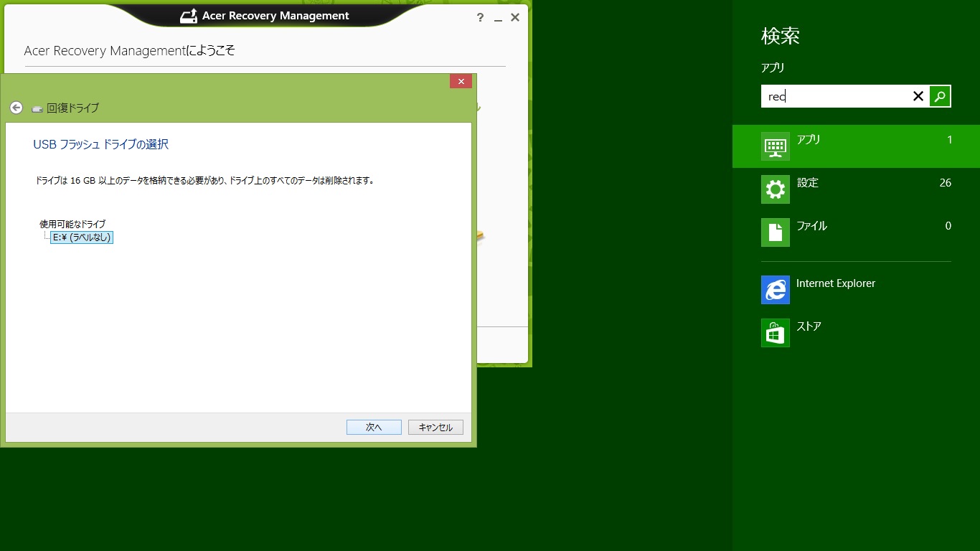Click the 検索 heading
Image resolution: width=980 pixels, height=551 pixels.
tap(781, 36)
